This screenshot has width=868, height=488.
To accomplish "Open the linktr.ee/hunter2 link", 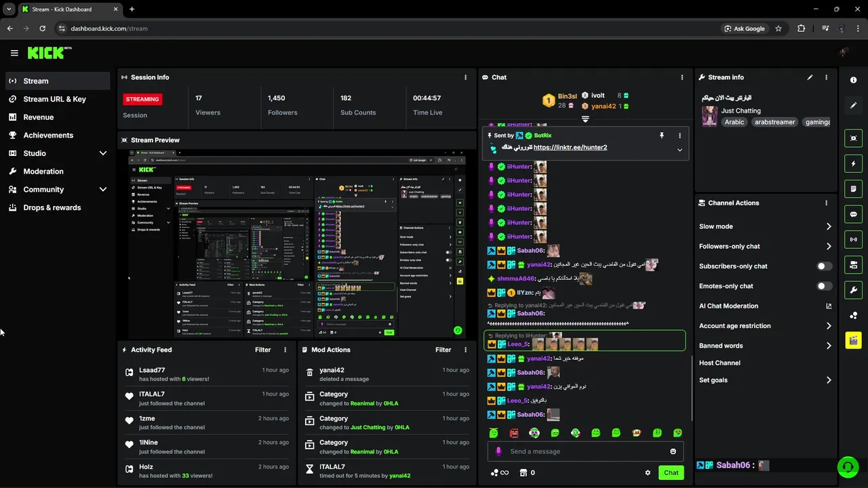I will pyautogui.click(x=570, y=147).
